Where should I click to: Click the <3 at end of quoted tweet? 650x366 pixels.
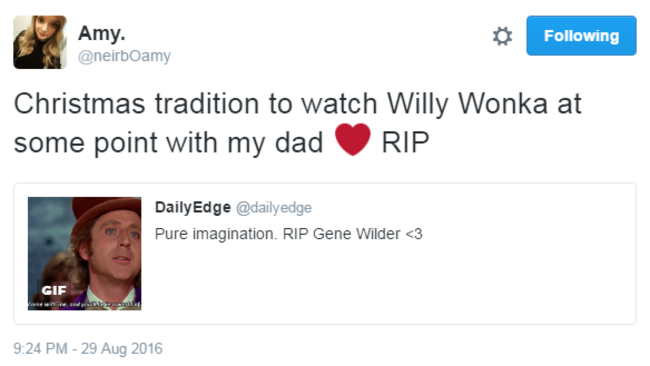point(414,234)
